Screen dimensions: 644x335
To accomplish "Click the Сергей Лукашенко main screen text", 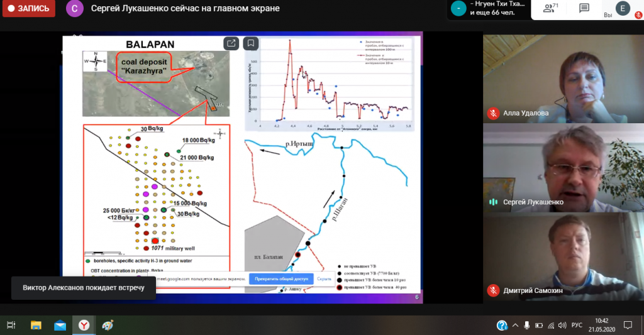I will tap(186, 8).
